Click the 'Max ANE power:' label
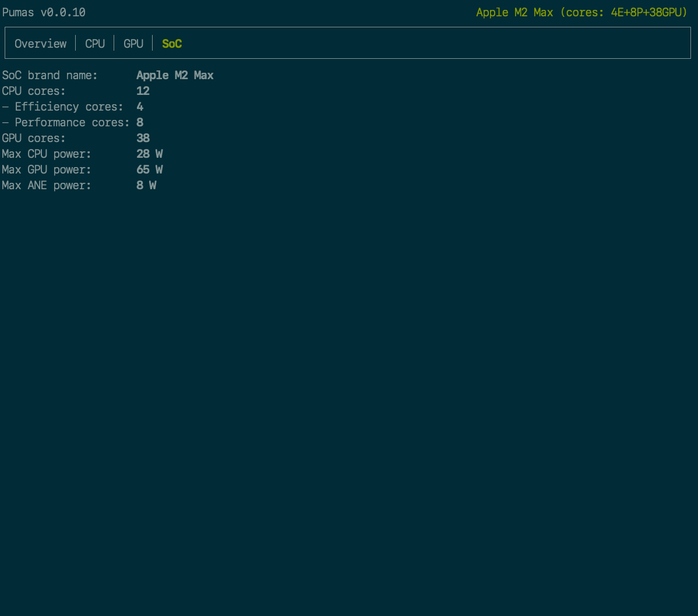 click(x=47, y=185)
